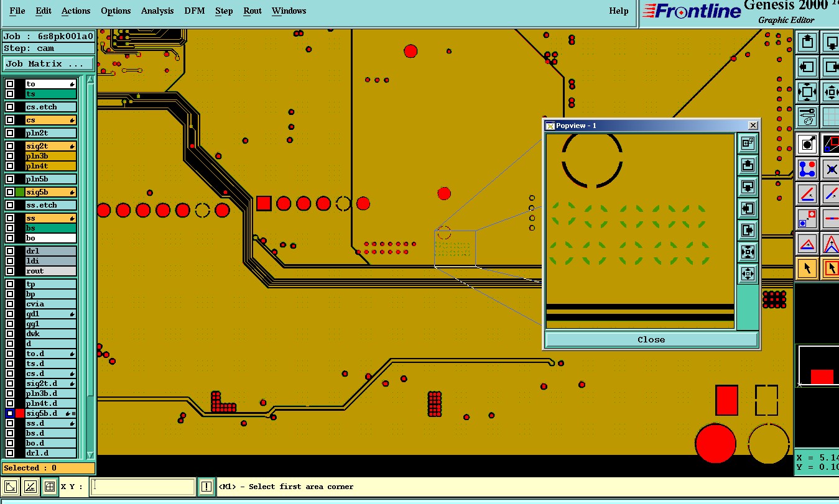Click pan down icon in Popview

pos(748,187)
